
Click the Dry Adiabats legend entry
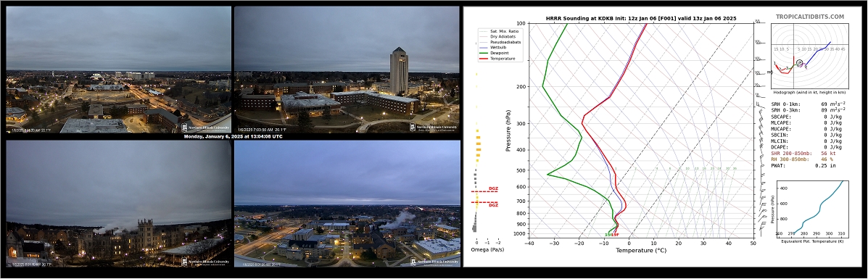coord(498,36)
